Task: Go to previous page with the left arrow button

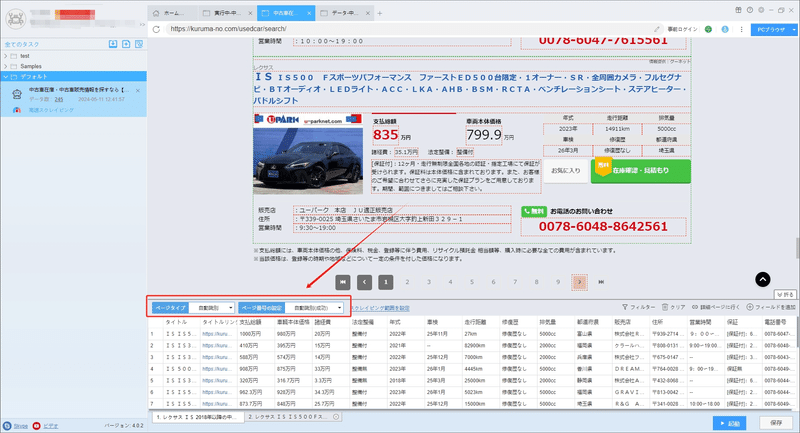Action: pos(364,282)
